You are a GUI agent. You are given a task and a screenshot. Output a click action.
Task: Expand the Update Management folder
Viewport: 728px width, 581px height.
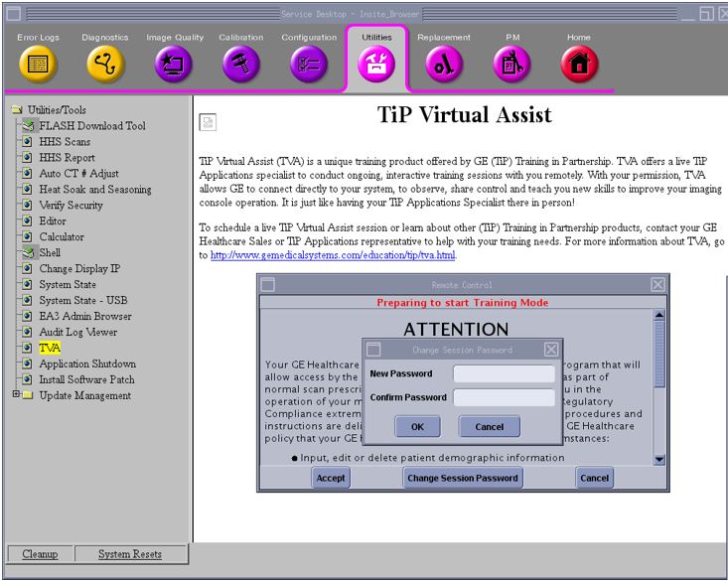tap(16, 395)
